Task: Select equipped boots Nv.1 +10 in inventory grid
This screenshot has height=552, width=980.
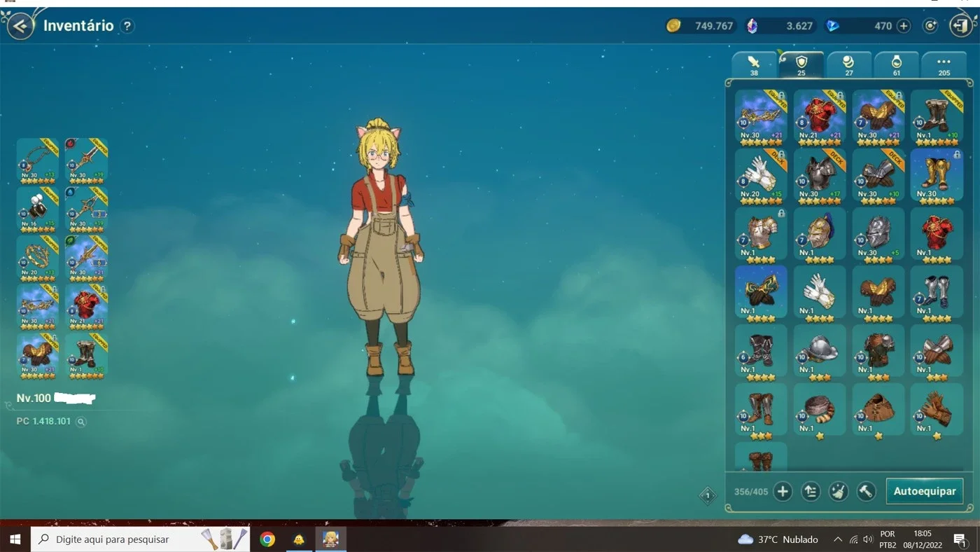Action: click(937, 116)
